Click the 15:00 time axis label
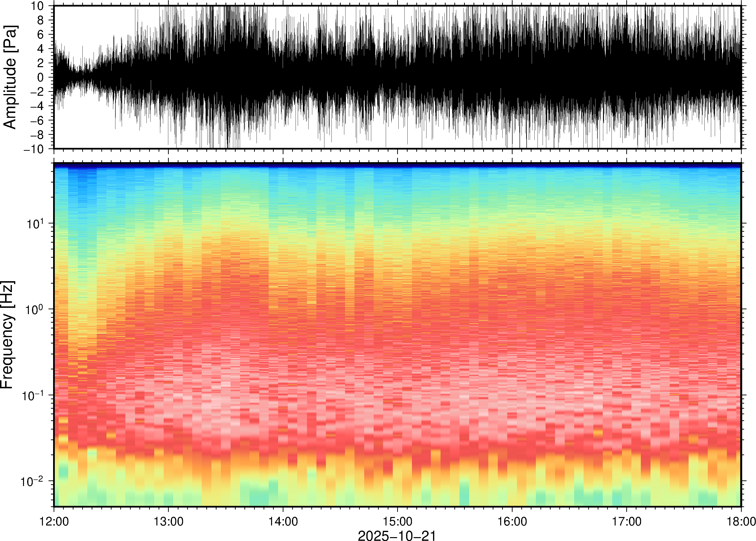The height and width of the screenshot is (541, 756). [397, 521]
